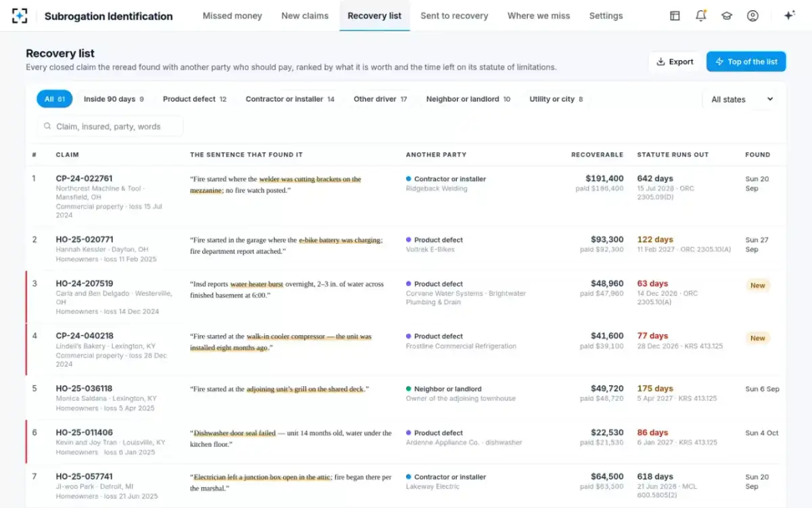The height and width of the screenshot is (508, 812).
Task: Filter by Other driver chip
Action: point(380,99)
